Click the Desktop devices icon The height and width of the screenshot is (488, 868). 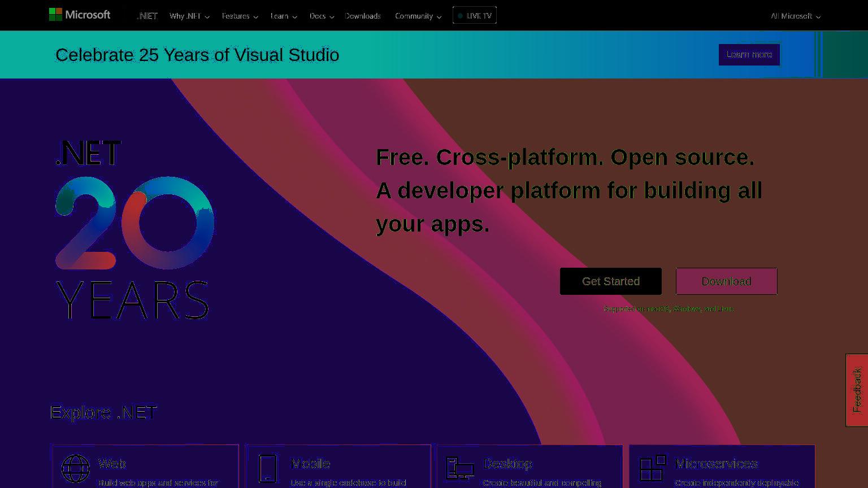coord(460,469)
